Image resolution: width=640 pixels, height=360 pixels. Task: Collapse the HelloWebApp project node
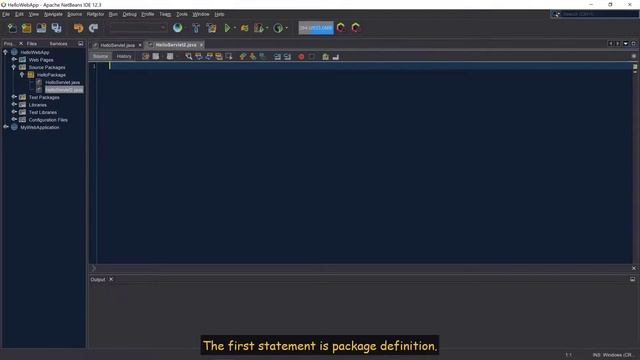point(5,52)
